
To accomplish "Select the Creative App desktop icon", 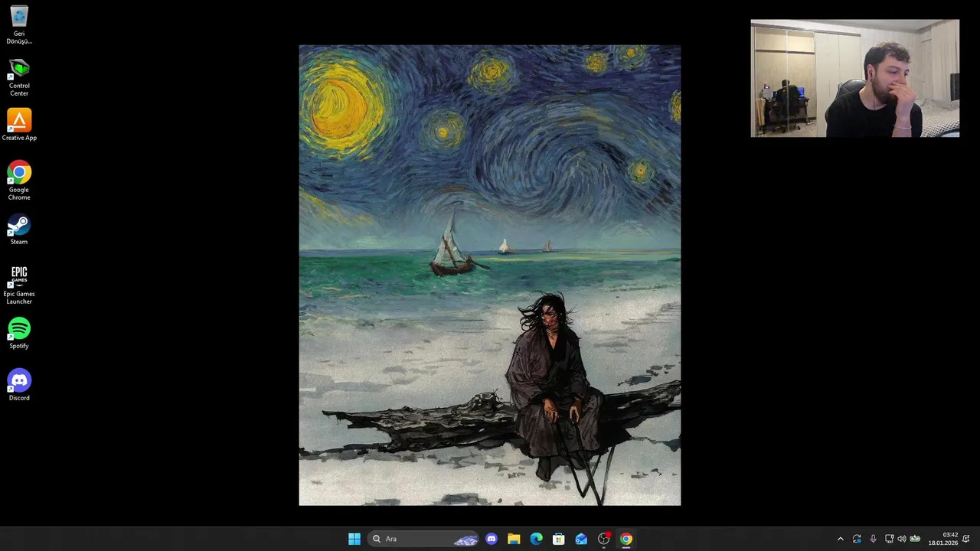I will pos(19,125).
